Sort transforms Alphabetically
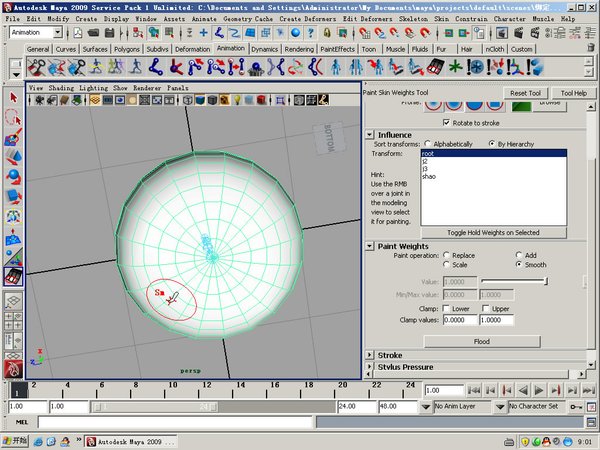Viewport: 600px width, 450px height. click(x=429, y=144)
